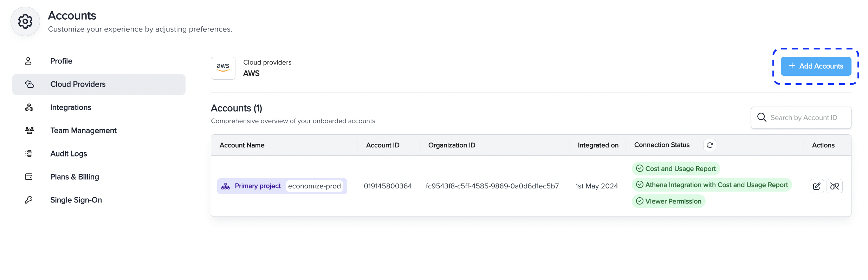The width and height of the screenshot is (868, 280).
Task: Open the Profile settings page
Action: tap(61, 61)
